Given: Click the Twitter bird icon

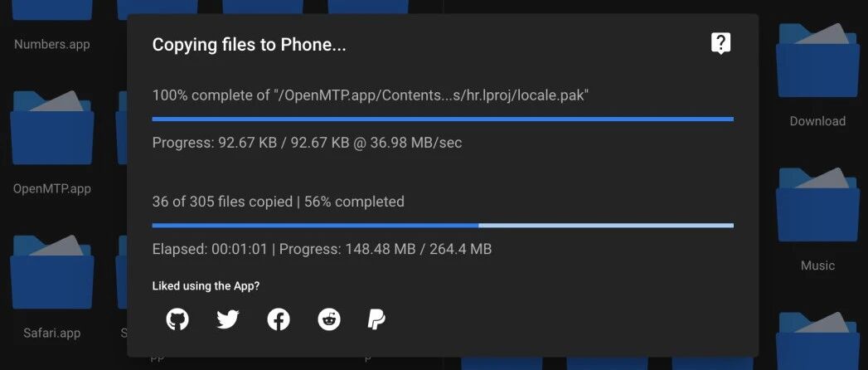Looking at the screenshot, I should [x=227, y=319].
